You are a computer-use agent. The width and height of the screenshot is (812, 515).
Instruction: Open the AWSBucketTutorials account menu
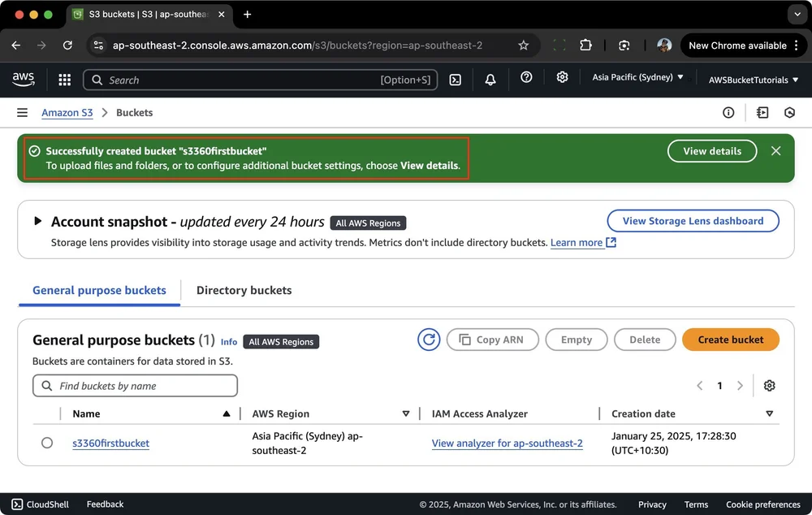point(753,80)
